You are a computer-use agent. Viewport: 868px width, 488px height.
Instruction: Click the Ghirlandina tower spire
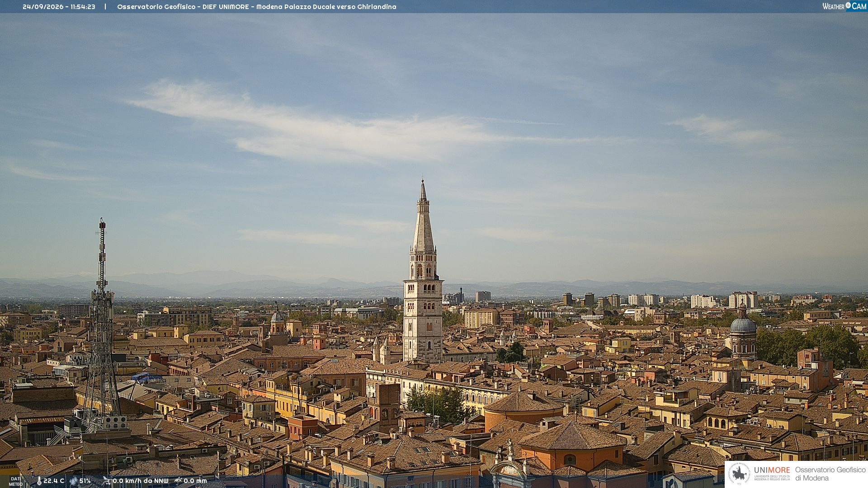point(423,217)
